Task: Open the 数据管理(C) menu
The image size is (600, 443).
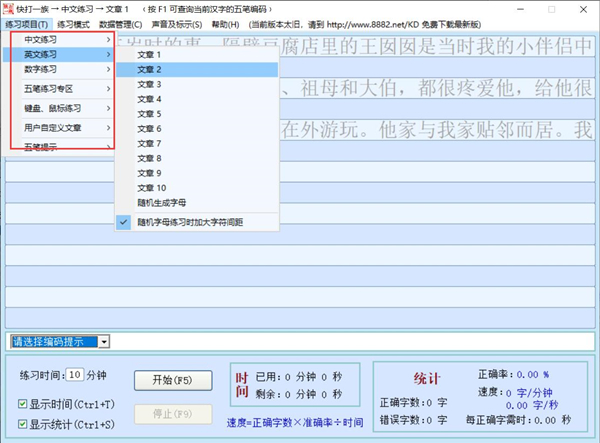Action: (x=121, y=23)
